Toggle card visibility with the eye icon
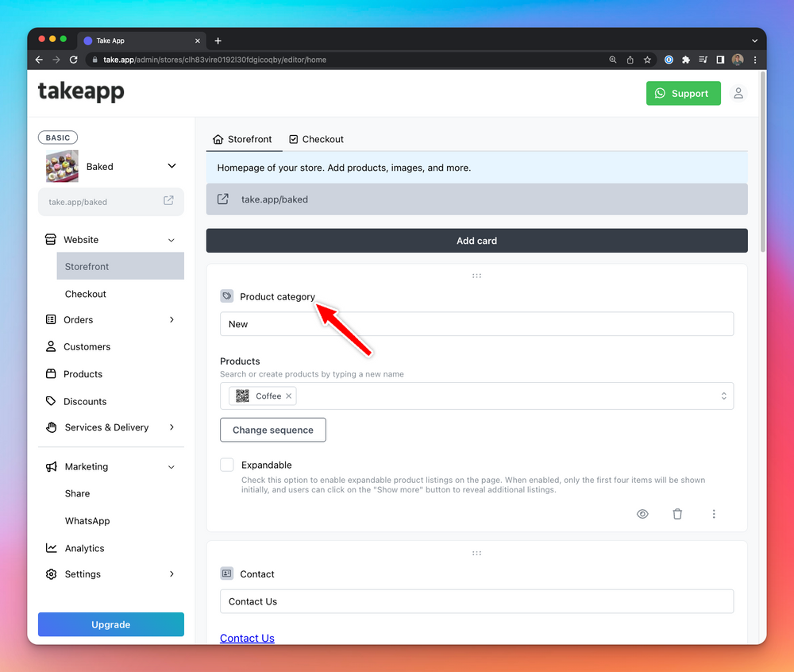The image size is (794, 672). click(642, 514)
